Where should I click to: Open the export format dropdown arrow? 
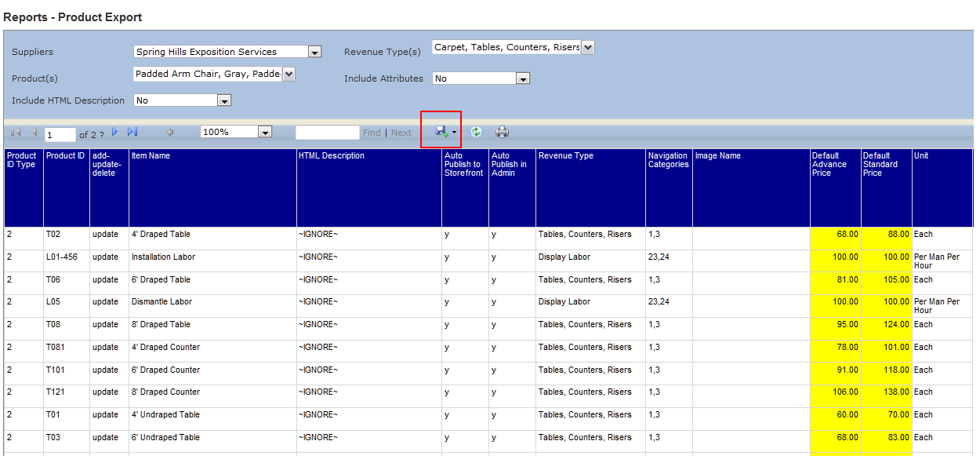(452, 132)
